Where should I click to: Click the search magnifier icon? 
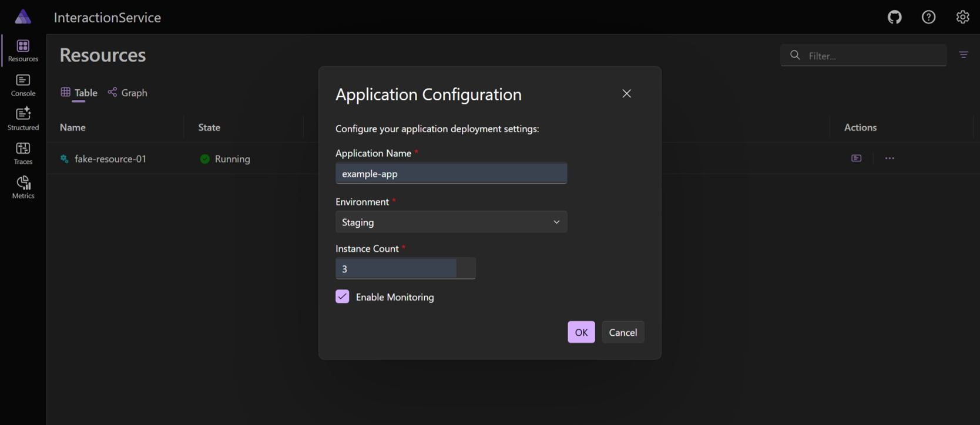795,55
